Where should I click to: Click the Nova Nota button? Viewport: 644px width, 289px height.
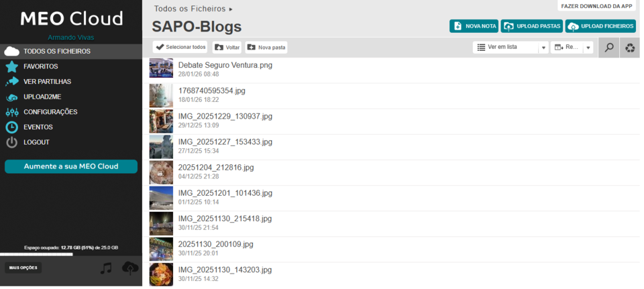tap(474, 26)
